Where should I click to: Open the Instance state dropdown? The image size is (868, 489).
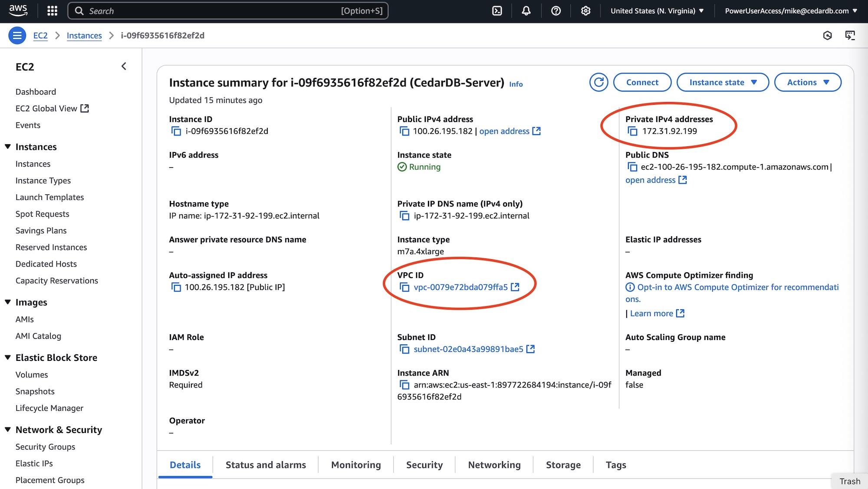coord(722,82)
